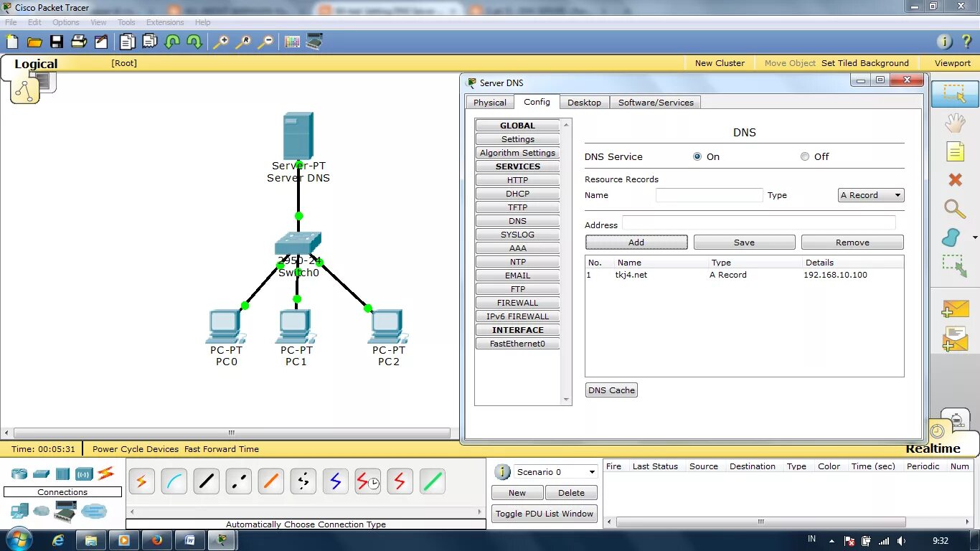Switch to the Software/Services tab
The width and height of the screenshot is (980, 551).
656,103
